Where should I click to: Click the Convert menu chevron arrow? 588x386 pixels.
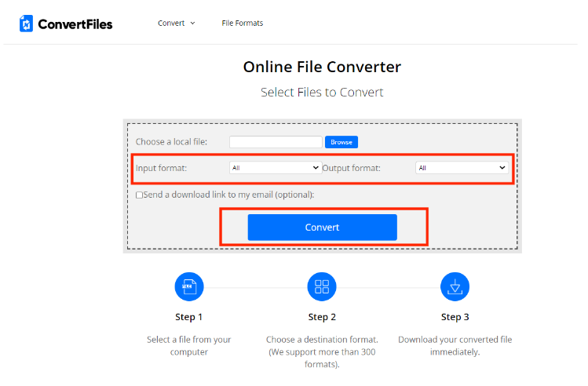click(193, 24)
